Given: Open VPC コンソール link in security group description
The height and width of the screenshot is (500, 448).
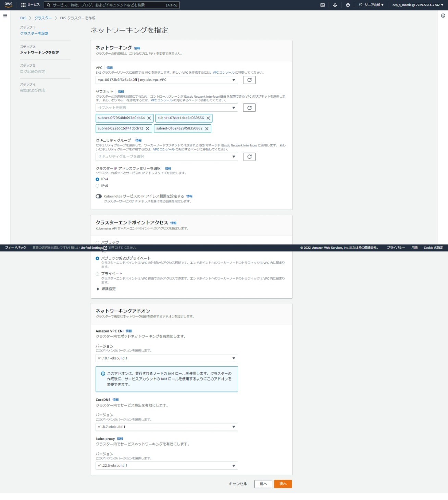Looking at the screenshot, I should [164, 149].
